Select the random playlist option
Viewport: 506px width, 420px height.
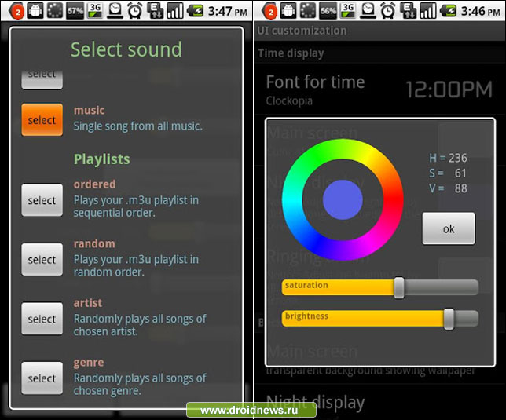tap(42, 259)
